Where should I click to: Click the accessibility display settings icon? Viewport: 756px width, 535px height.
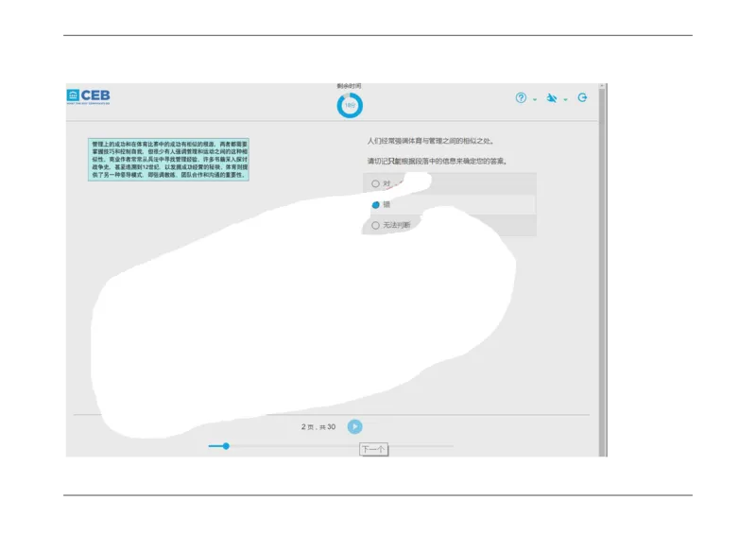(x=552, y=97)
